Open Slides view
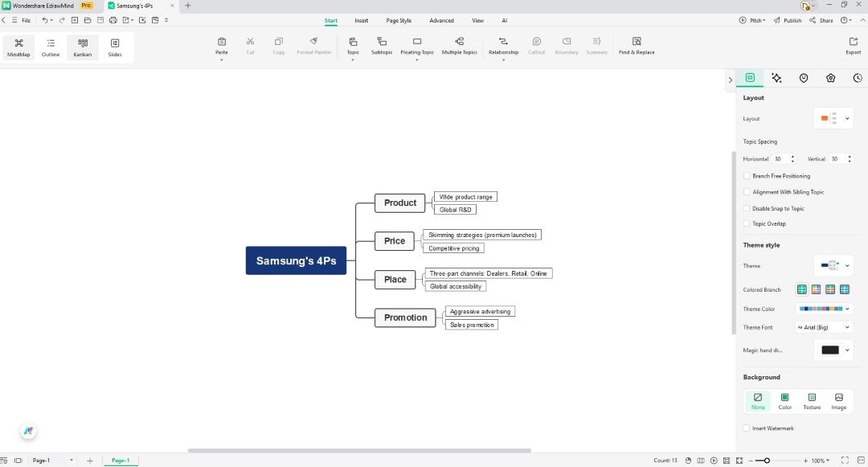Screen dimensions: 868x467 point(114,46)
